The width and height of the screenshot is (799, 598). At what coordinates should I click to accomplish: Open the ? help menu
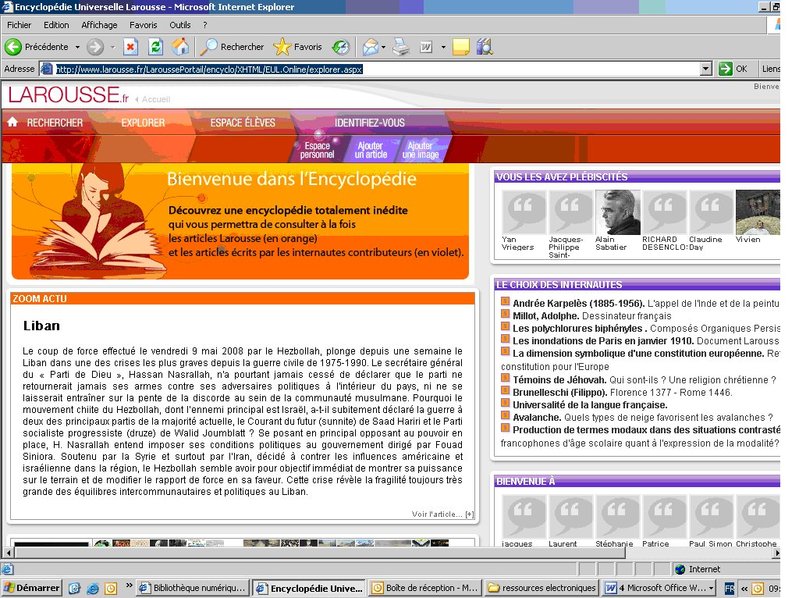pos(205,25)
